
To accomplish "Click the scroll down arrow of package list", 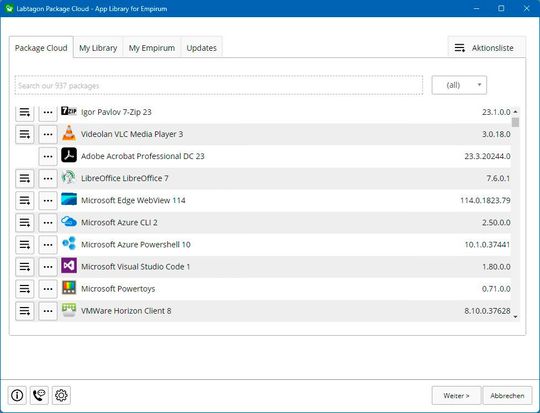I will [516, 317].
